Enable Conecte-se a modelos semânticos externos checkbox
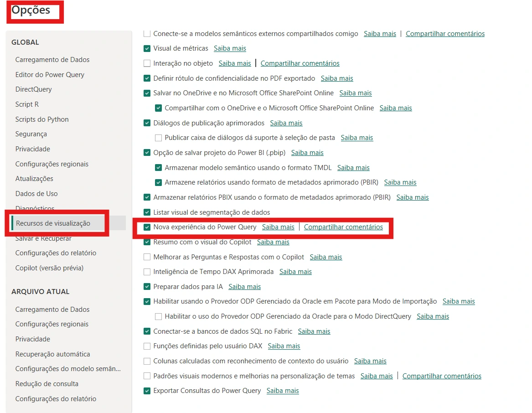The height and width of the screenshot is (413, 532). (147, 34)
